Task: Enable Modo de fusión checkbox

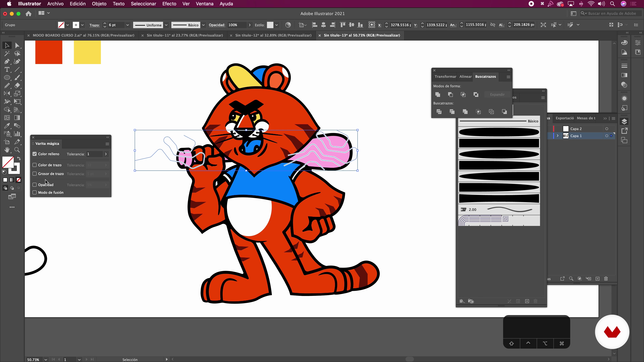Action: click(35, 192)
